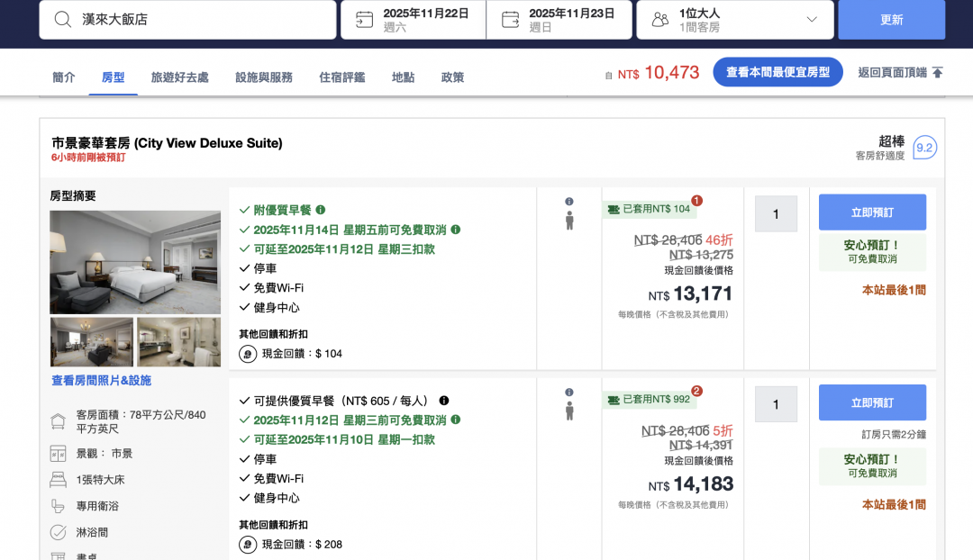Click the red coupon badge numbered 1
Image resolution: width=973 pixels, height=560 pixels.
(x=696, y=200)
